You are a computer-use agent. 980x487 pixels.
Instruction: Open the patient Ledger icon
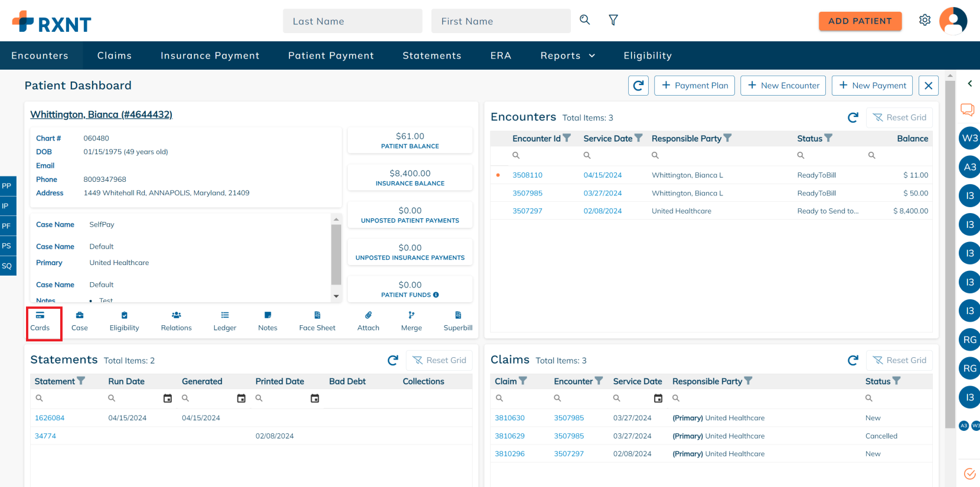coord(224,321)
